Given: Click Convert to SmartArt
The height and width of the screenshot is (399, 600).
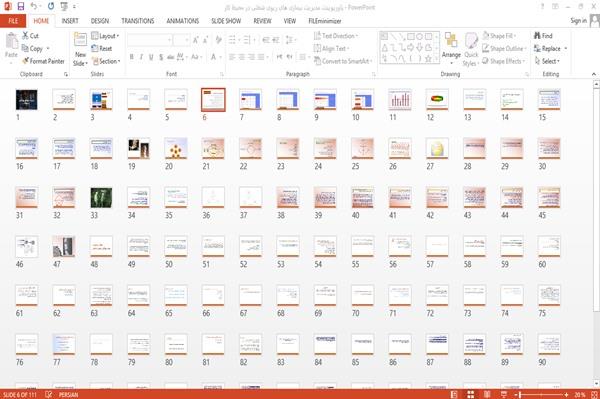Looking at the screenshot, I should point(342,61).
